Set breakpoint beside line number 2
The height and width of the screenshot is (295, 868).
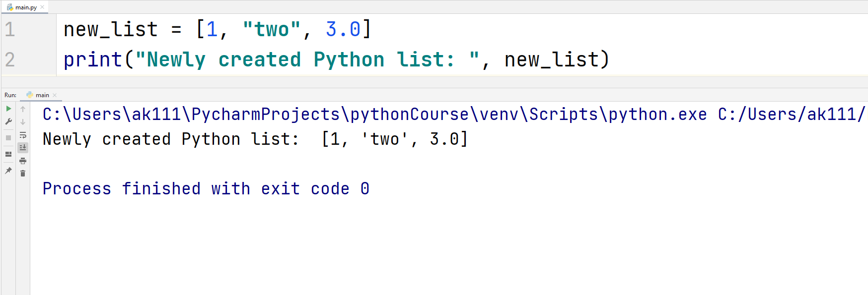pos(37,60)
